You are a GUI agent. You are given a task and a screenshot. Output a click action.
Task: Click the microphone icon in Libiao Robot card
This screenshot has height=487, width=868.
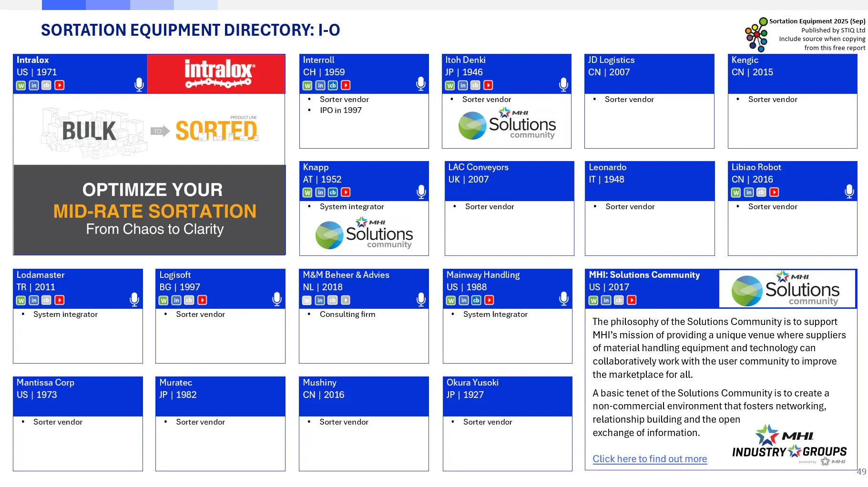849,192
